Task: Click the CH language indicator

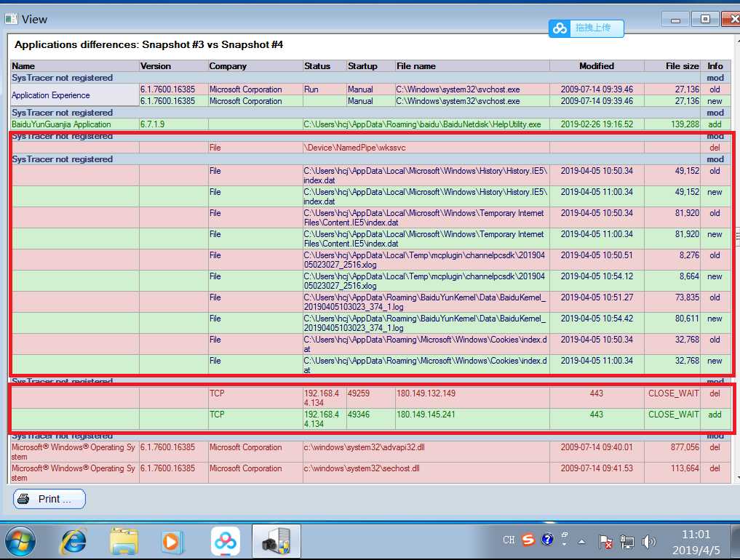Action: [509, 540]
